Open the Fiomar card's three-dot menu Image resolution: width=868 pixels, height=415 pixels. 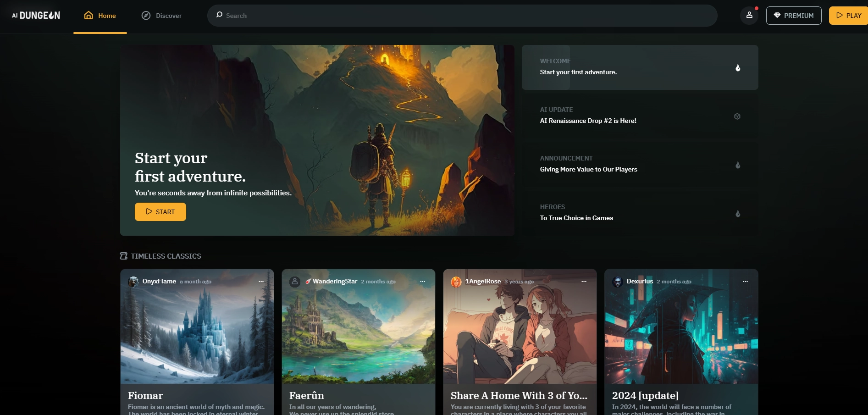pyautogui.click(x=261, y=282)
